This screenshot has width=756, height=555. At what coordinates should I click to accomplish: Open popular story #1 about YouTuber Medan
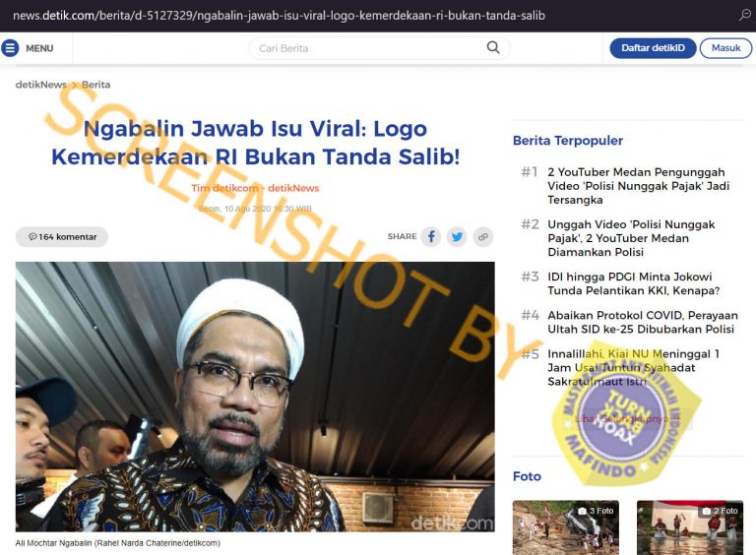(x=638, y=186)
